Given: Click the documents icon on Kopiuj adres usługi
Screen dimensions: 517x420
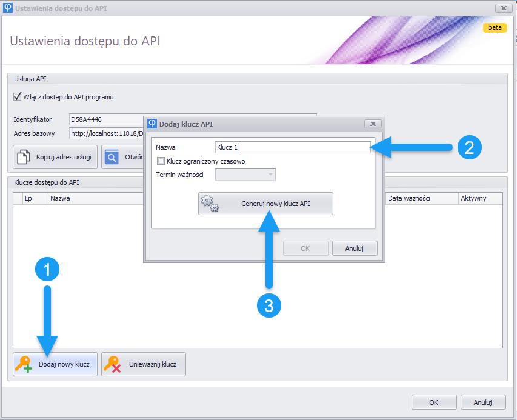Looking at the screenshot, I should [x=23, y=157].
